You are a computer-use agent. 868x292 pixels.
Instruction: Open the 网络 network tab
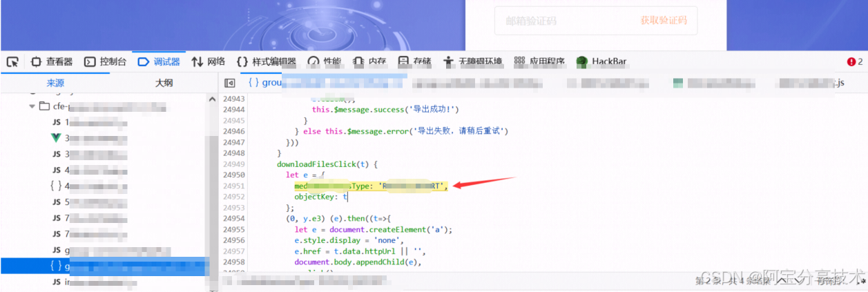pos(209,61)
